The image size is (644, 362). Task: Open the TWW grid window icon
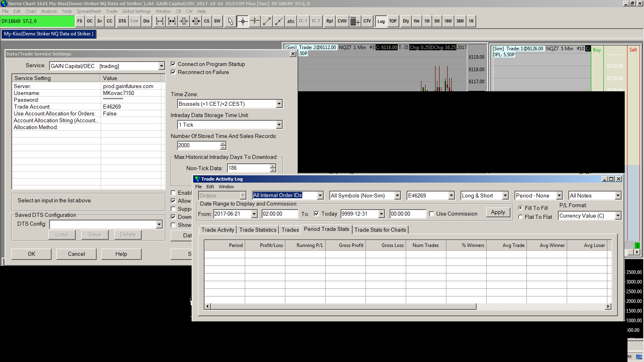click(x=354, y=21)
